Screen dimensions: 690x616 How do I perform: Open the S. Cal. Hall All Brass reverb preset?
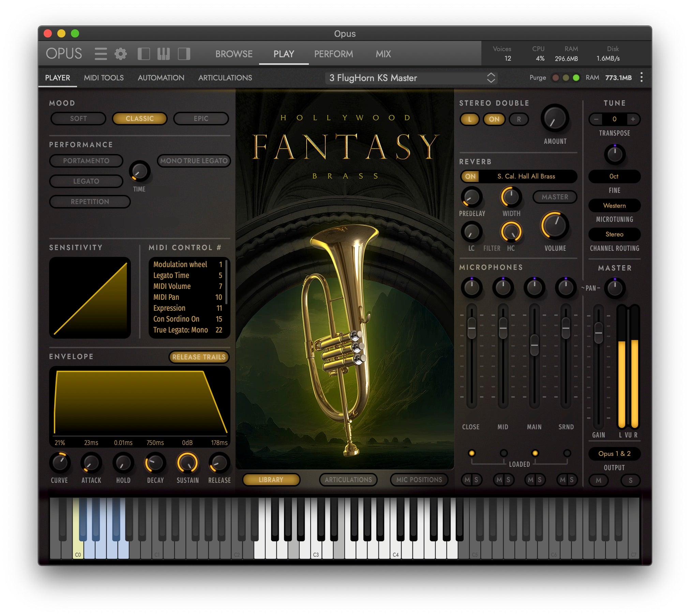526,176
